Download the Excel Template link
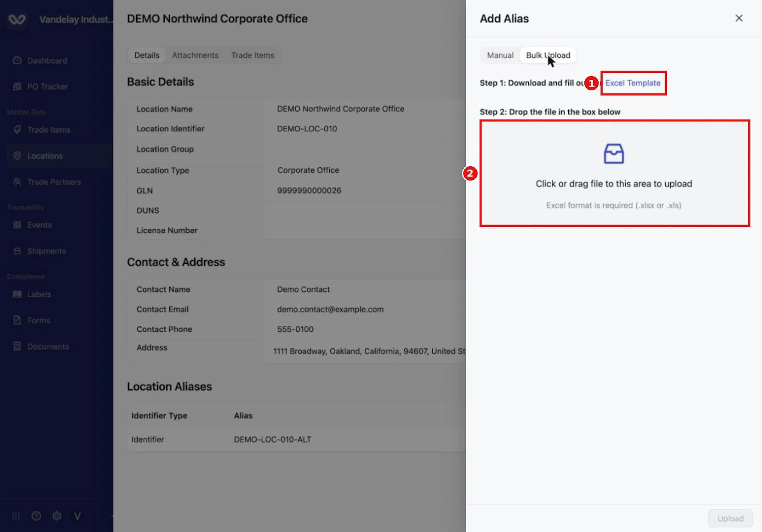 (x=633, y=83)
